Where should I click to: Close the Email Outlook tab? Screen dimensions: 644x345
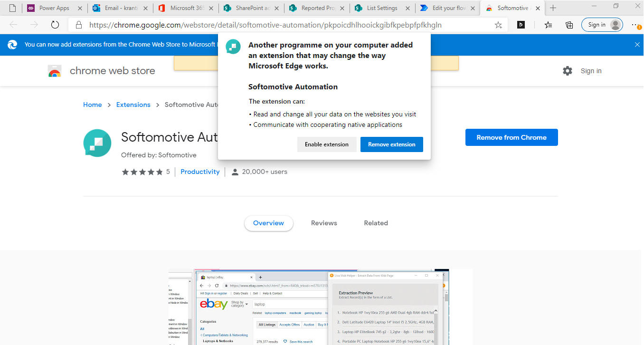tap(145, 8)
